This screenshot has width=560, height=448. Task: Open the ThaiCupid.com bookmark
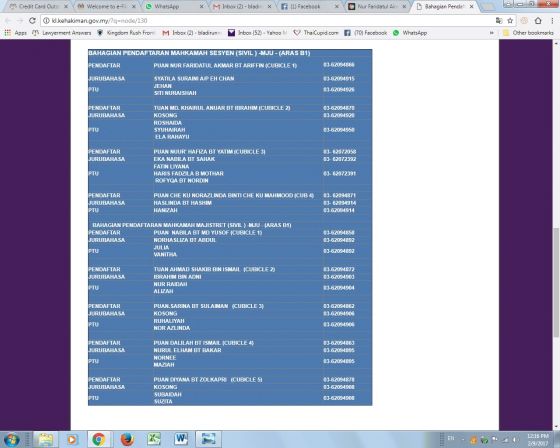(x=316, y=33)
